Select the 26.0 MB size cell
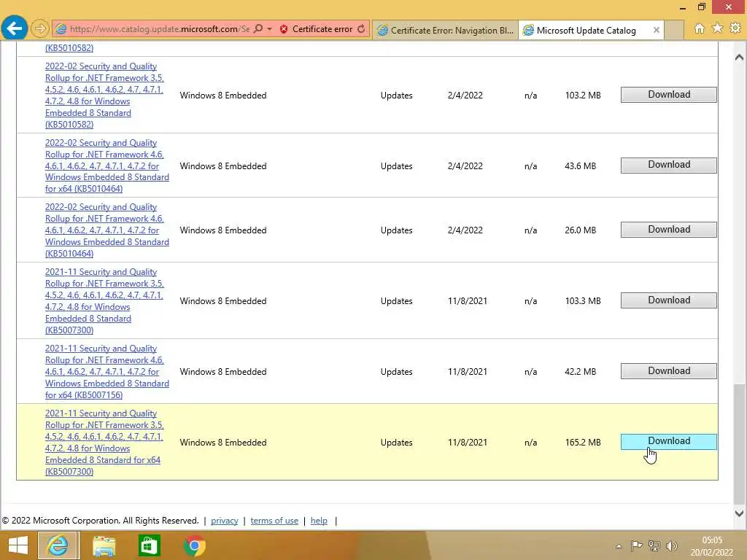Image resolution: width=747 pixels, height=560 pixels. click(580, 230)
